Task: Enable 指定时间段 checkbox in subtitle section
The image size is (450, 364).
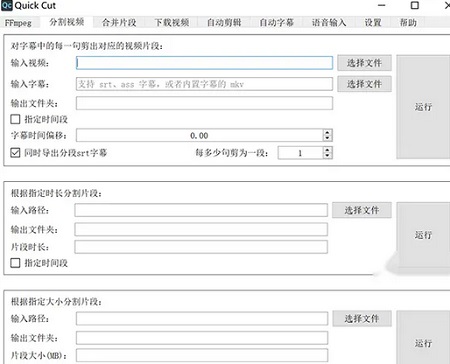Action: tap(15, 119)
